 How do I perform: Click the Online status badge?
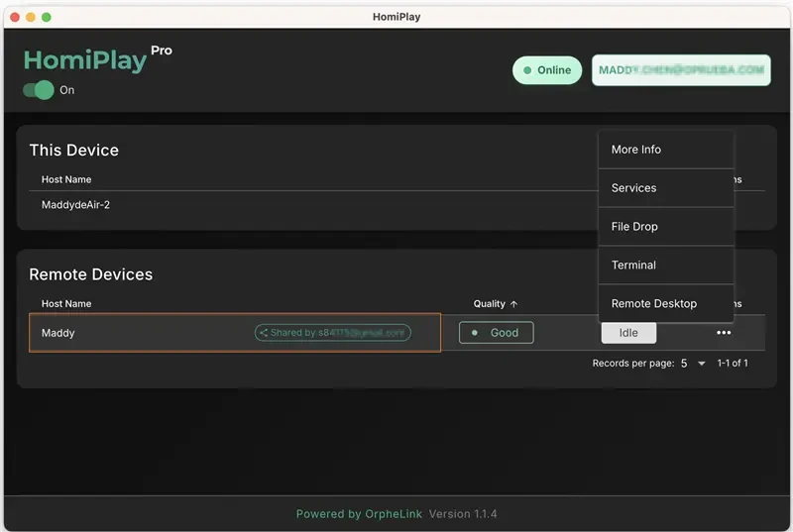click(x=547, y=70)
